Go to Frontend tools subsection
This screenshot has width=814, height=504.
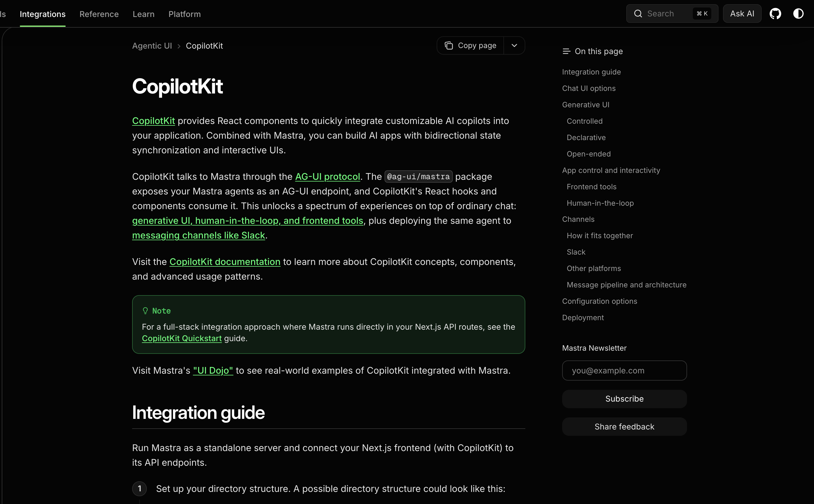click(x=591, y=187)
